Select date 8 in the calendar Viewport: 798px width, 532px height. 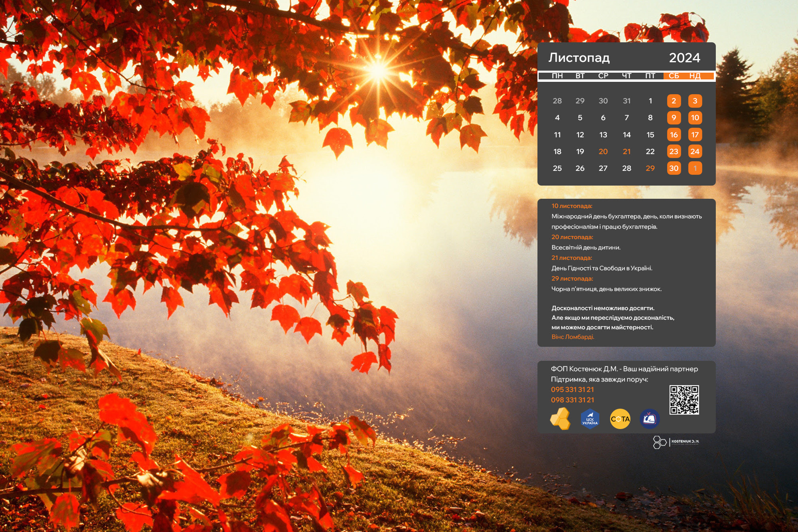650,118
